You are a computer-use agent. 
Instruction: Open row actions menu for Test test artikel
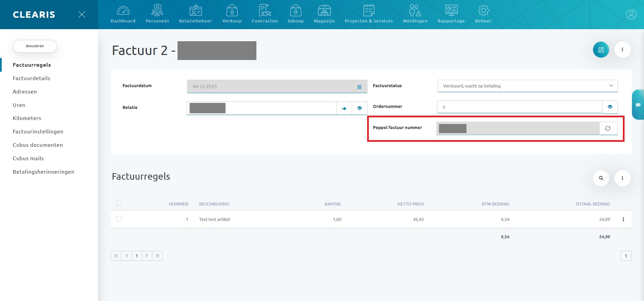click(x=623, y=219)
